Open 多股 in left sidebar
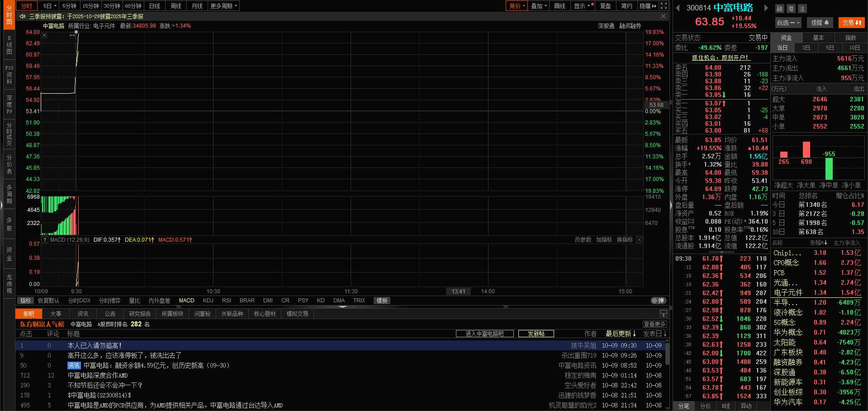 point(9,224)
